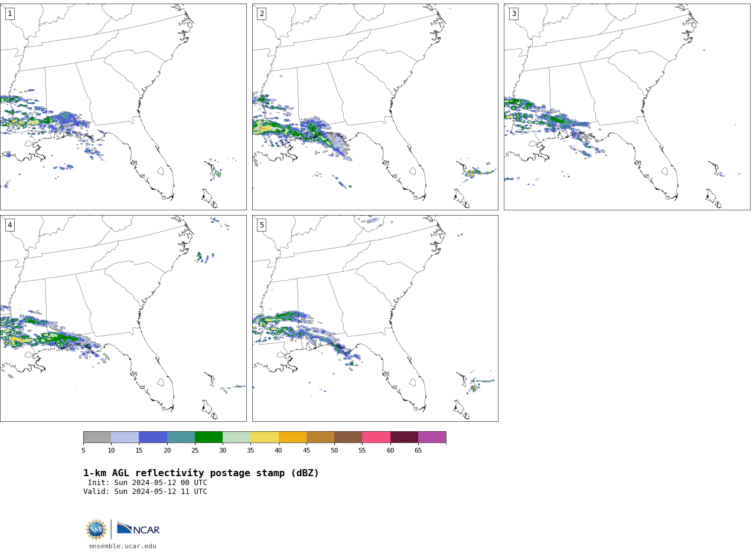This screenshot has width=756, height=553.
Task: Click the 'Valid: Sun 2024-05-12 11 UTC' line
Action: point(145,492)
